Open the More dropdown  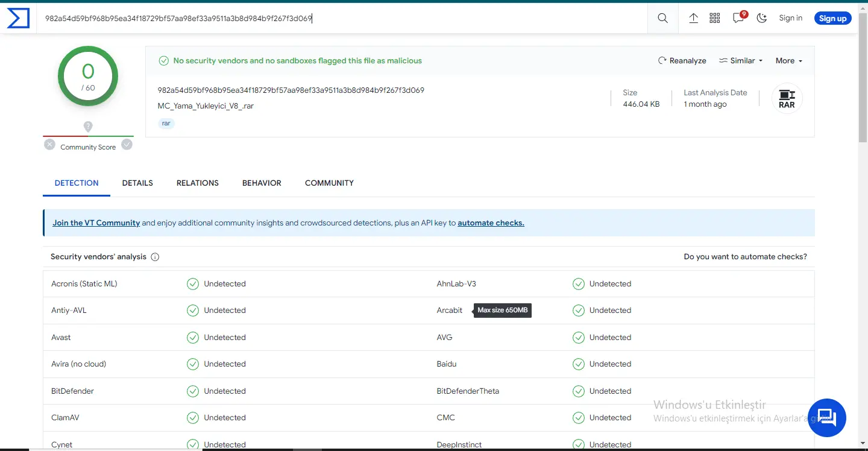(789, 61)
